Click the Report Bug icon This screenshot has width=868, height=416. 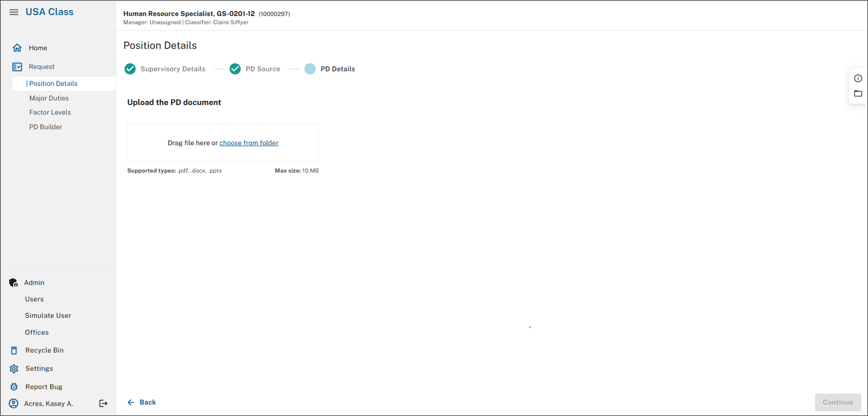click(x=14, y=387)
